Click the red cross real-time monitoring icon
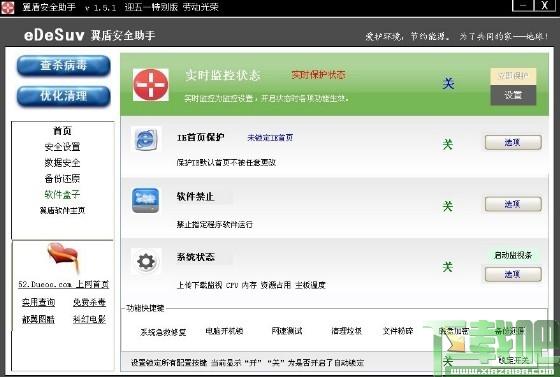This screenshot has height=377, width=560. click(151, 85)
